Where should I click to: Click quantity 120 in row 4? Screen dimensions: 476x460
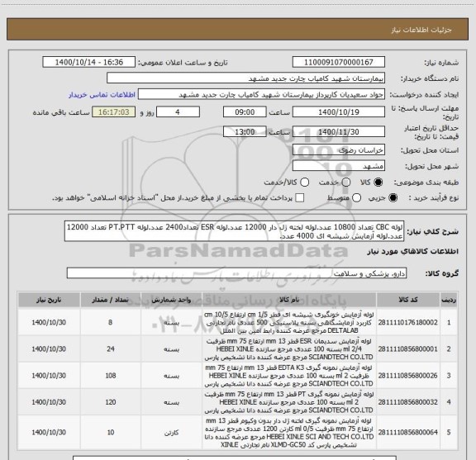[111, 402]
